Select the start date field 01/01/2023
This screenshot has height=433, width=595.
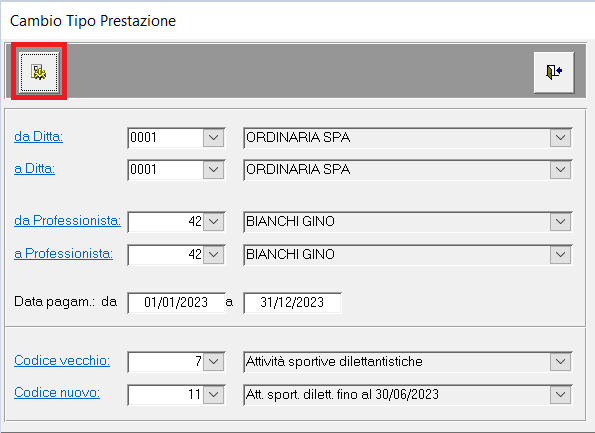(176, 302)
